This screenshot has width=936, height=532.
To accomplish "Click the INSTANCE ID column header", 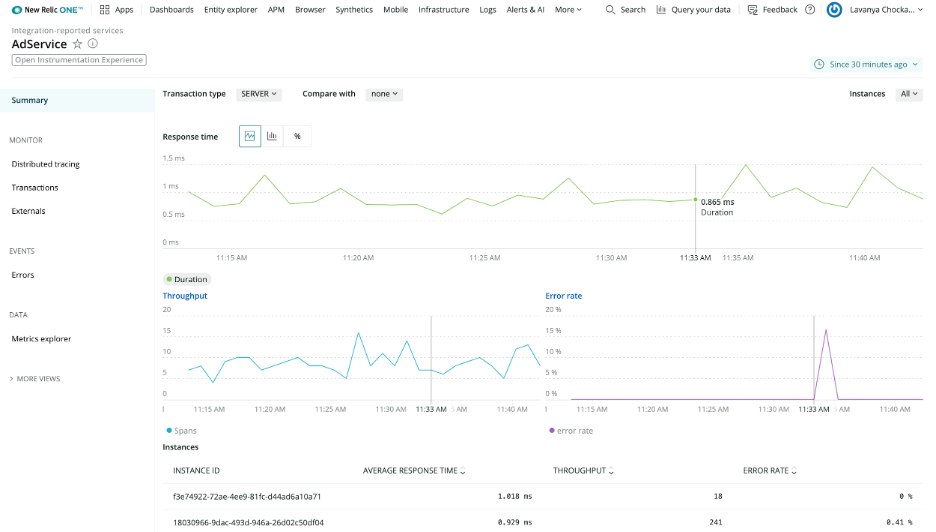I will pyautogui.click(x=196, y=471).
